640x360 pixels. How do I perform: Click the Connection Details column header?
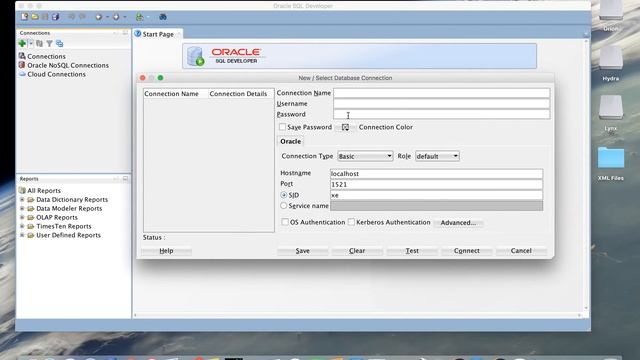pos(241,94)
